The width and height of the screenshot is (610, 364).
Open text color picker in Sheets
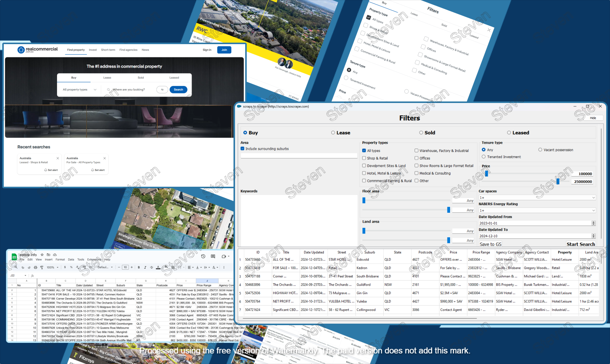tap(158, 267)
